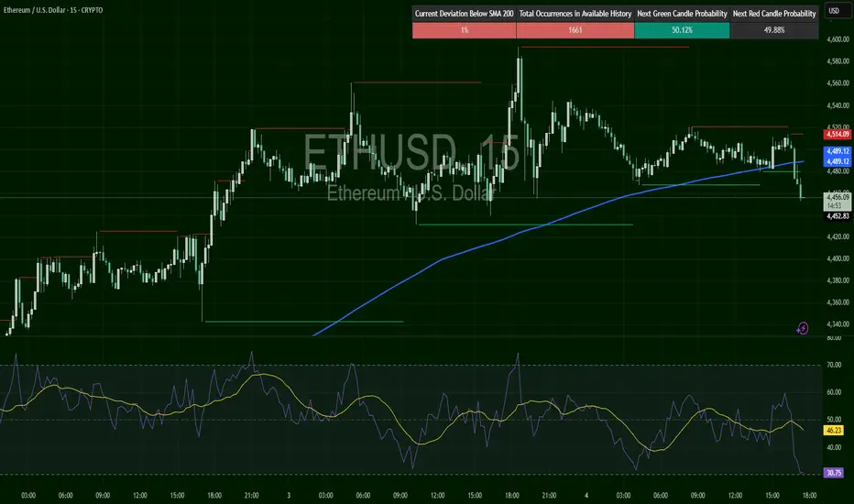The image size is (854, 504).
Task: Click the 1661 occurrences value cell
Action: point(575,30)
